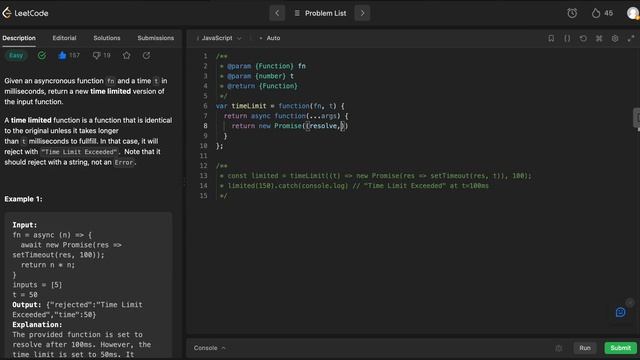Reset code with the revert icon
640x360 pixels.
click(x=583, y=38)
